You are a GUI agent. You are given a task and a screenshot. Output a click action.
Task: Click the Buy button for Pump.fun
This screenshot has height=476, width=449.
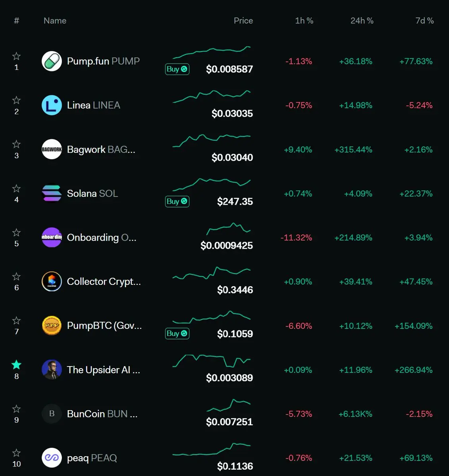point(177,69)
